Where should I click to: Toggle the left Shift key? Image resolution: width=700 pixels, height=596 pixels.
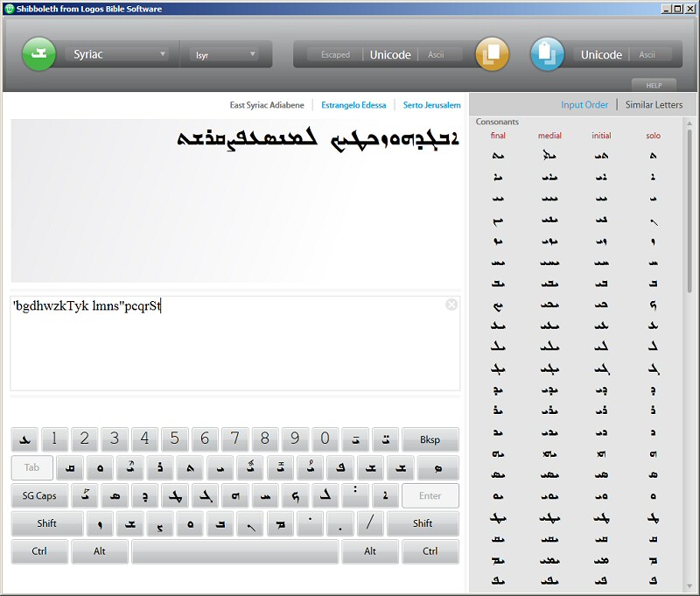pyautogui.click(x=47, y=524)
